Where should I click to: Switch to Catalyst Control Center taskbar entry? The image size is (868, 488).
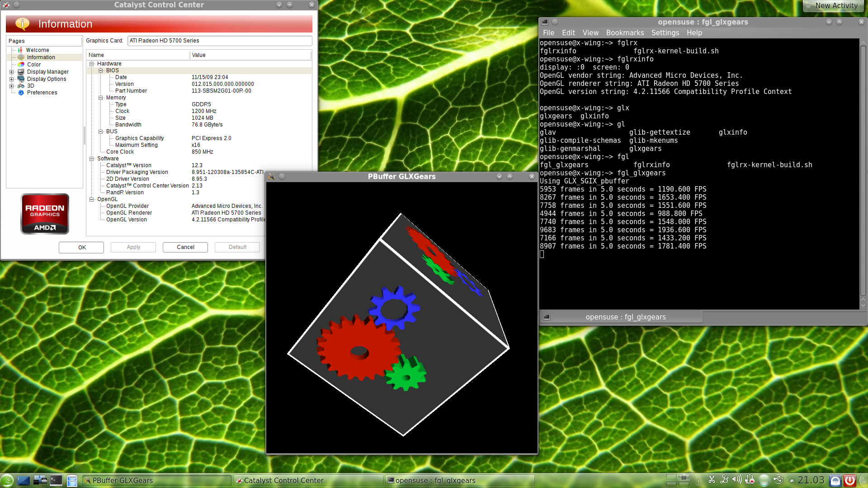click(x=308, y=480)
